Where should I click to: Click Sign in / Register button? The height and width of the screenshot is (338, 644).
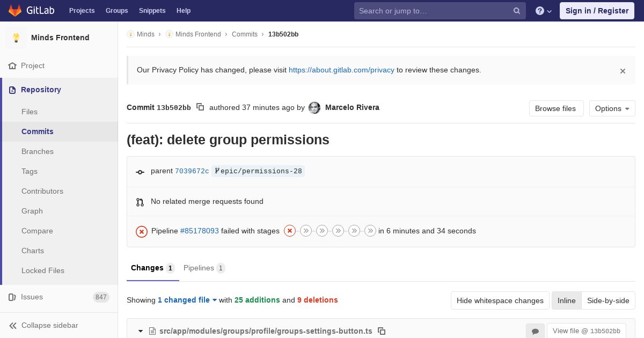[x=597, y=11]
